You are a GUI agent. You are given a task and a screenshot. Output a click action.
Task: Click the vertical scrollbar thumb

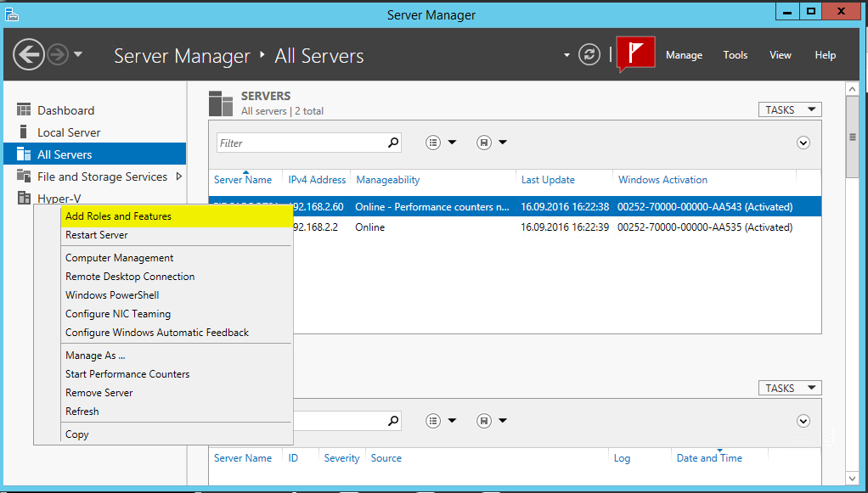pyautogui.click(x=853, y=137)
